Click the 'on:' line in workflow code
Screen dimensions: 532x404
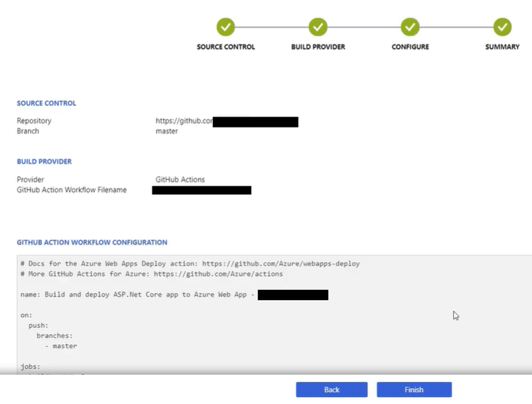point(26,315)
